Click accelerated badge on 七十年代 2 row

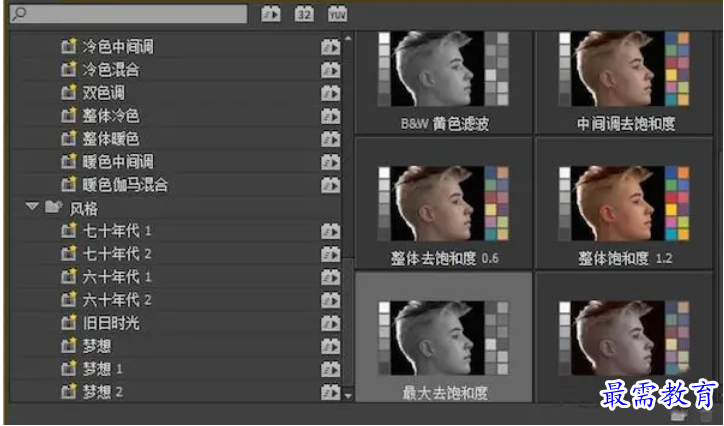331,254
